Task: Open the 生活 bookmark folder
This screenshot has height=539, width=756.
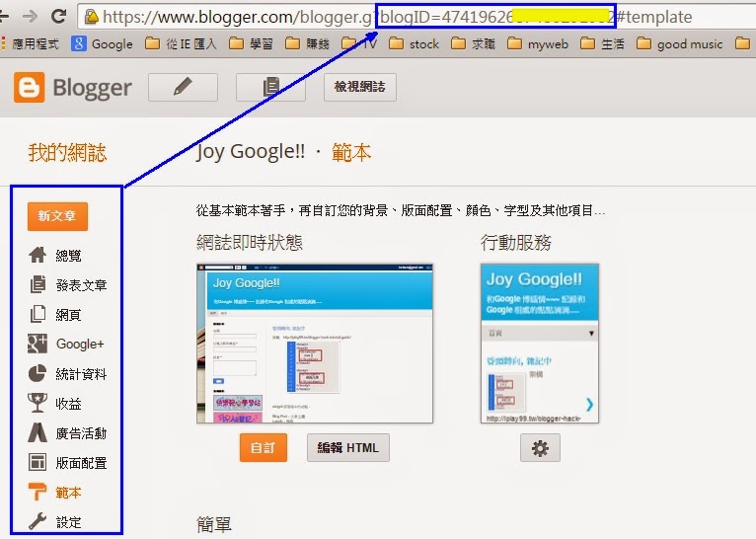Action: point(602,43)
